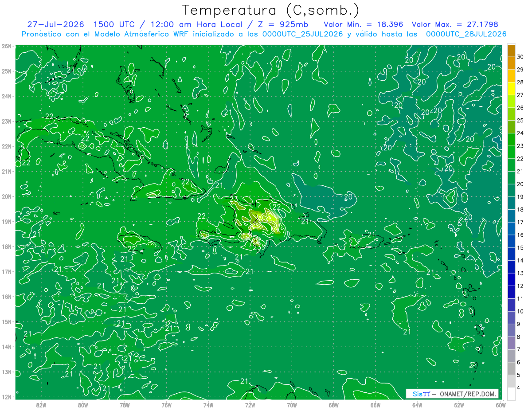Click the '23N' latitude axis label

tap(6, 121)
